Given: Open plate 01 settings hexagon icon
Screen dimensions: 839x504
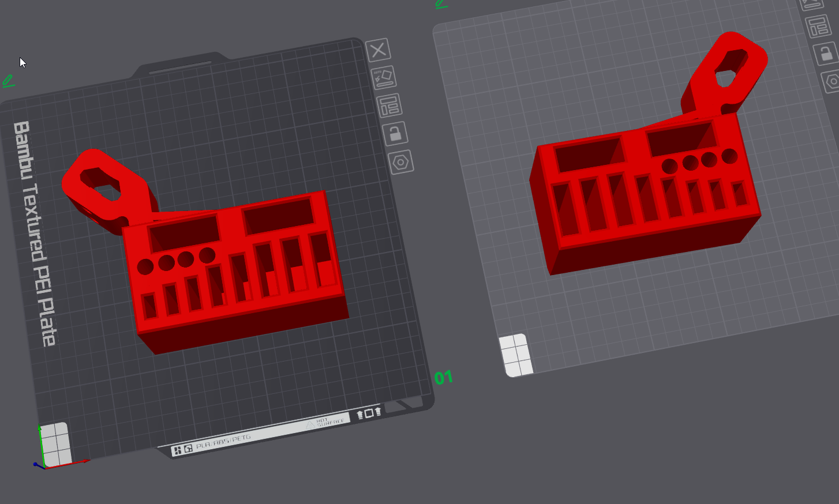Looking at the screenshot, I should point(400,163).
